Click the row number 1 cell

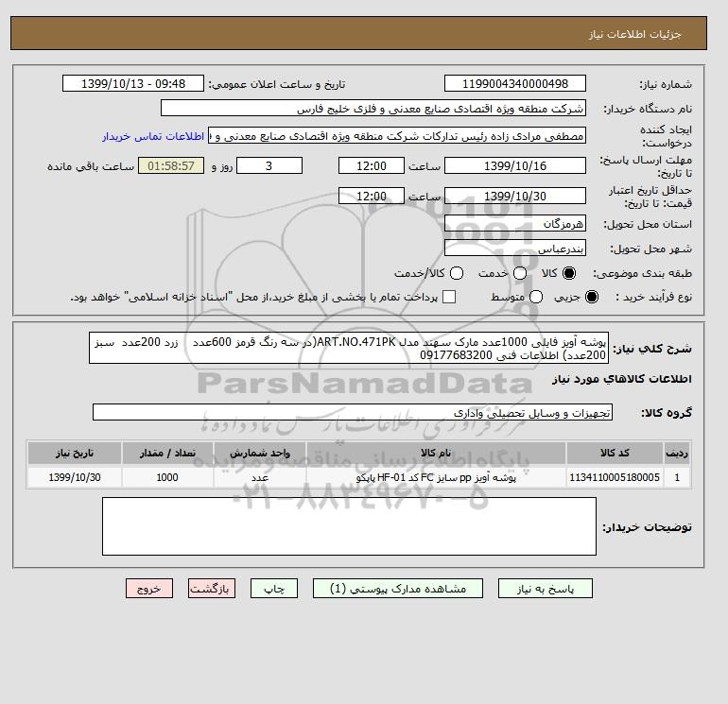[x=677, y=477]
